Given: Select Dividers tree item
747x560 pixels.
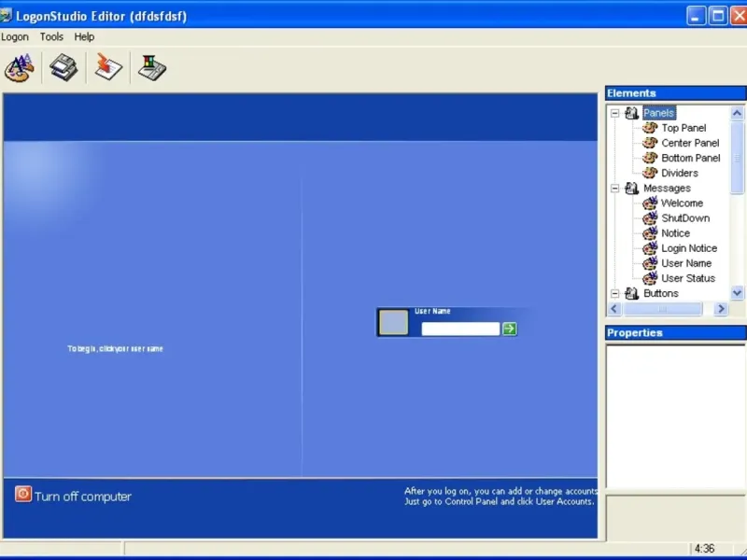Looking at the screenshot, I should click(x=680, y=173).
